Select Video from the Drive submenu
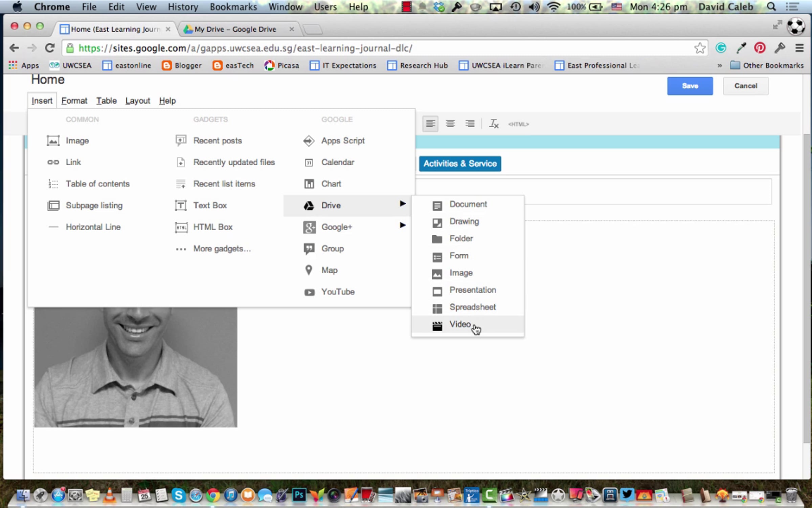Image resolution: width=812 pixels, height=508 pixels. click(x=460, y=324)
